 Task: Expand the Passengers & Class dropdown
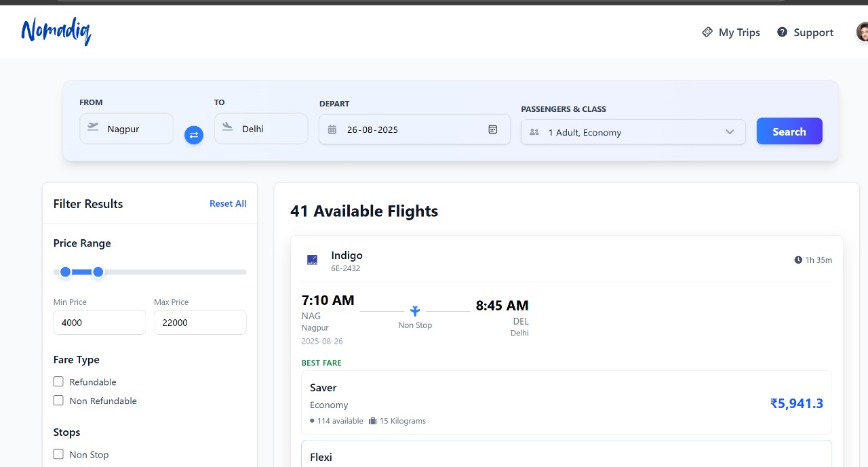click(x=633, y=132)
